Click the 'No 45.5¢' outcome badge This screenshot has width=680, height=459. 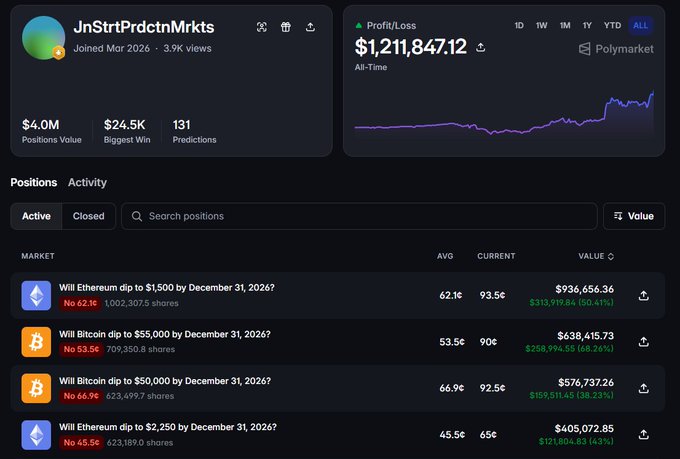coord(82,443)
